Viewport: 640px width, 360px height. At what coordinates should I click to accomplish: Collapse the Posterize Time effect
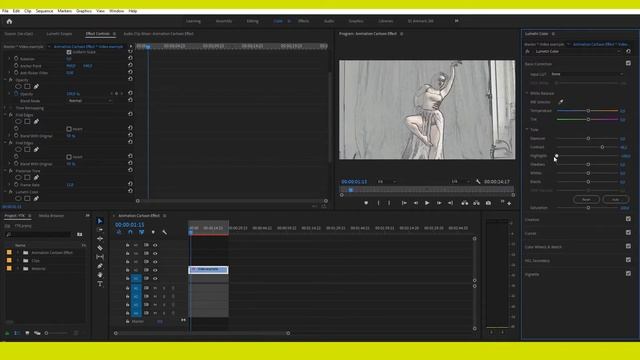pyautogui.click(x=5, y=171)
